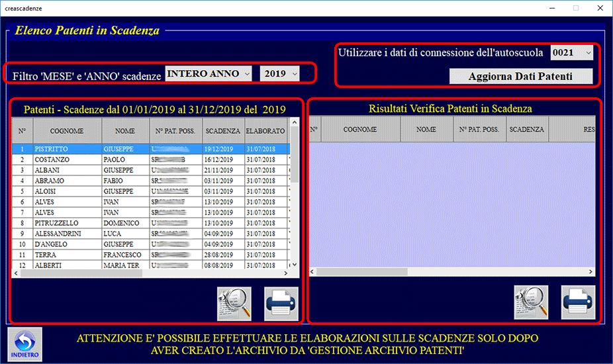Click Risultati table horizontal scrollbar thumb
This screenshot has height=364, width=613.
[362, 271]
